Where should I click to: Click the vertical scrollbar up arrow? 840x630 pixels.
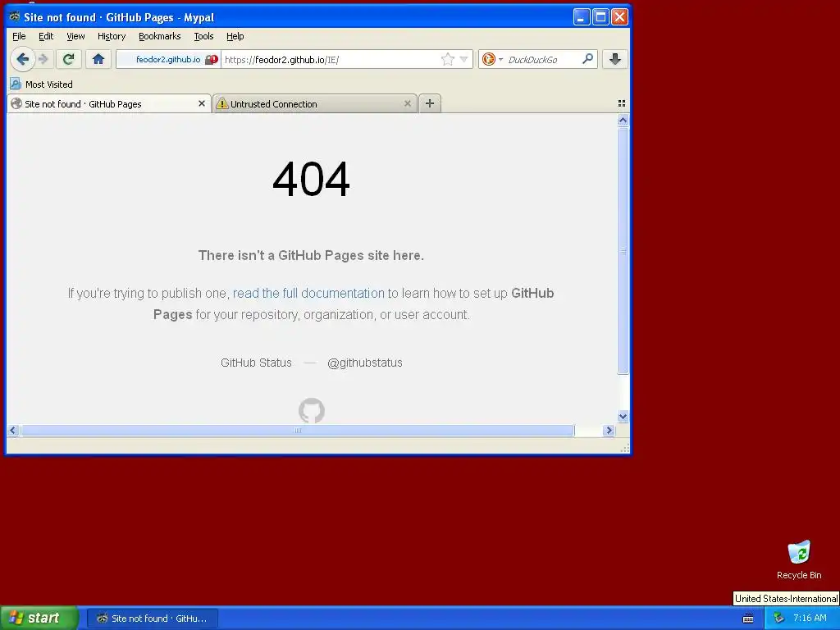623,121
